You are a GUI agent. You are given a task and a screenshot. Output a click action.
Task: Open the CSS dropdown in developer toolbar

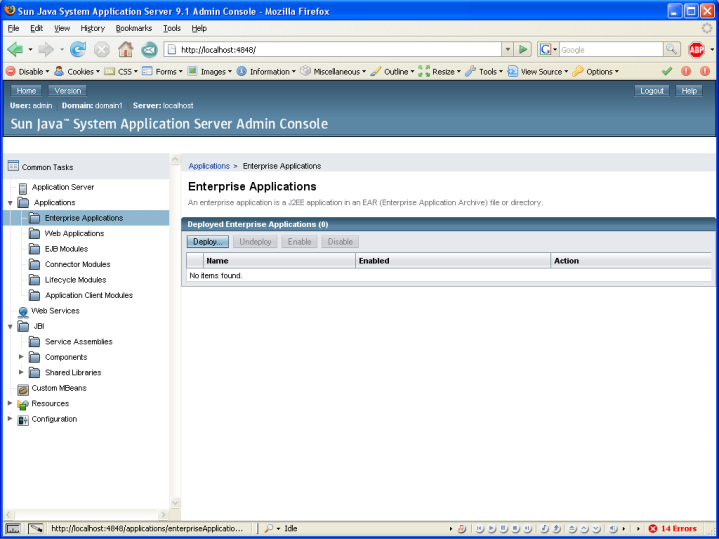click(x=121, y=72)
